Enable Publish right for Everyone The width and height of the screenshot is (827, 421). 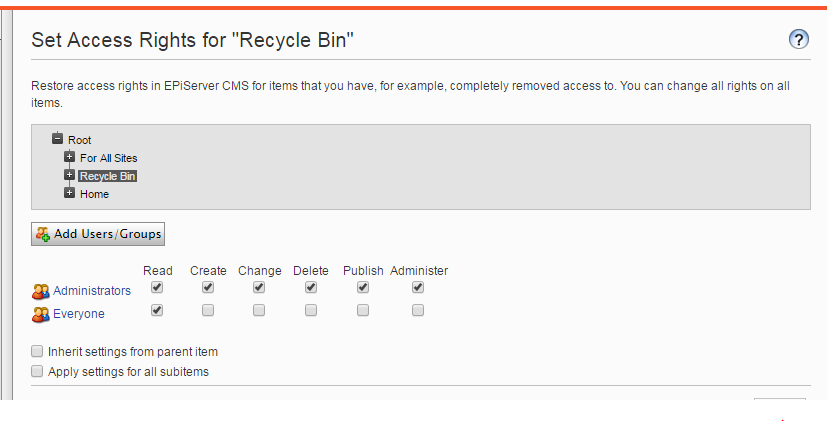click(363, 310)
